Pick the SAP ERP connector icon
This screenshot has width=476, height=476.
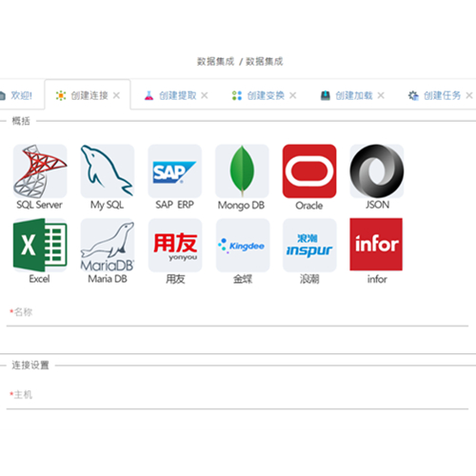tap(174, 171)
